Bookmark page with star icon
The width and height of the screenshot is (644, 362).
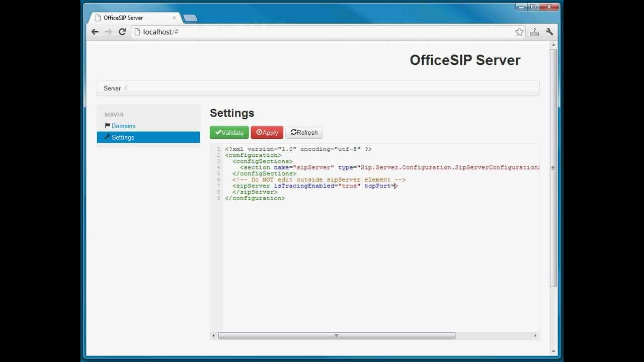click(519, 32)
